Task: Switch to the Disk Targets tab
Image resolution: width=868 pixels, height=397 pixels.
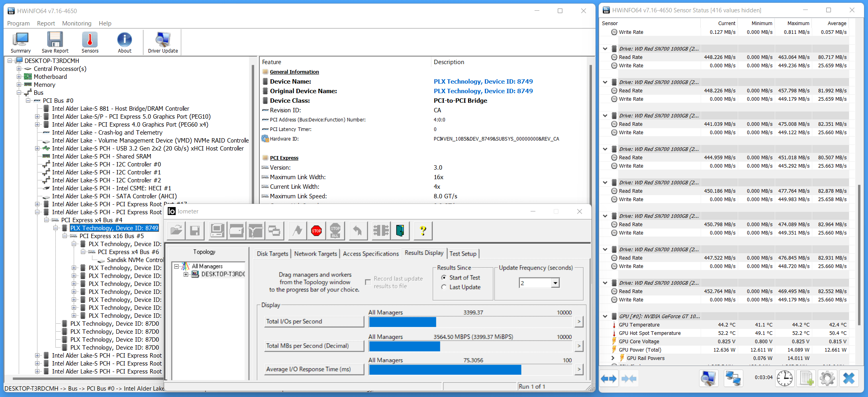Action: pos(272,254)
